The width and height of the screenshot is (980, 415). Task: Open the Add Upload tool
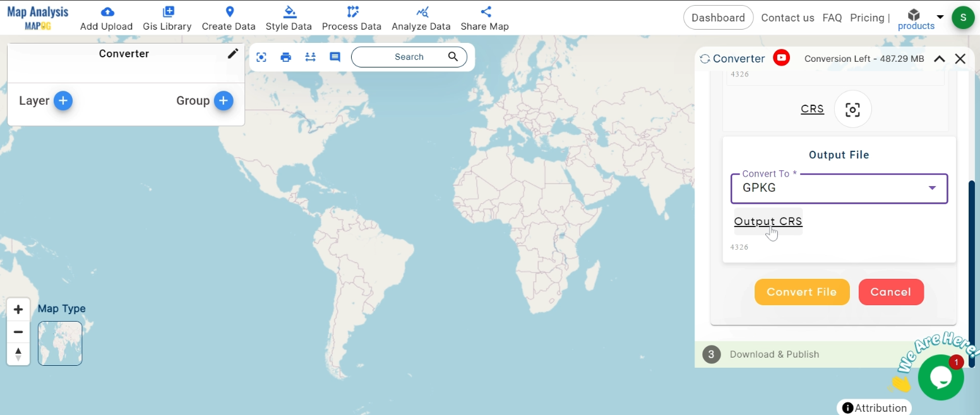(105, 18)
